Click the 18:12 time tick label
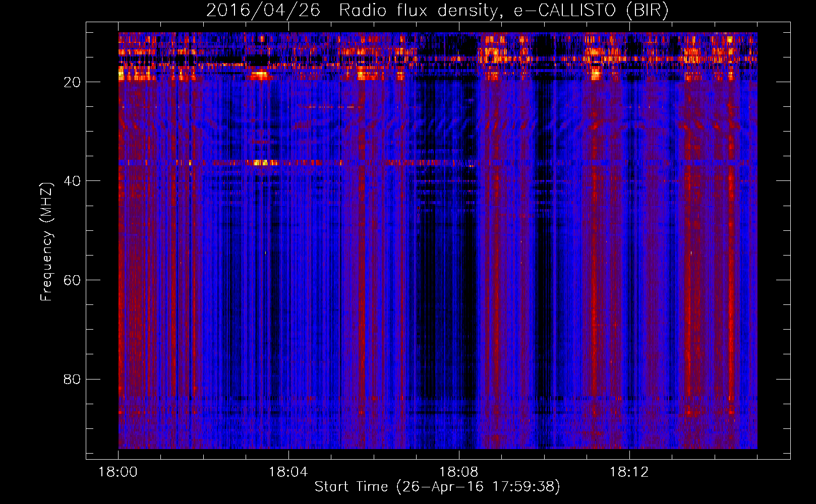The height and width of the screenshot is (504, 816). (629, 472)
